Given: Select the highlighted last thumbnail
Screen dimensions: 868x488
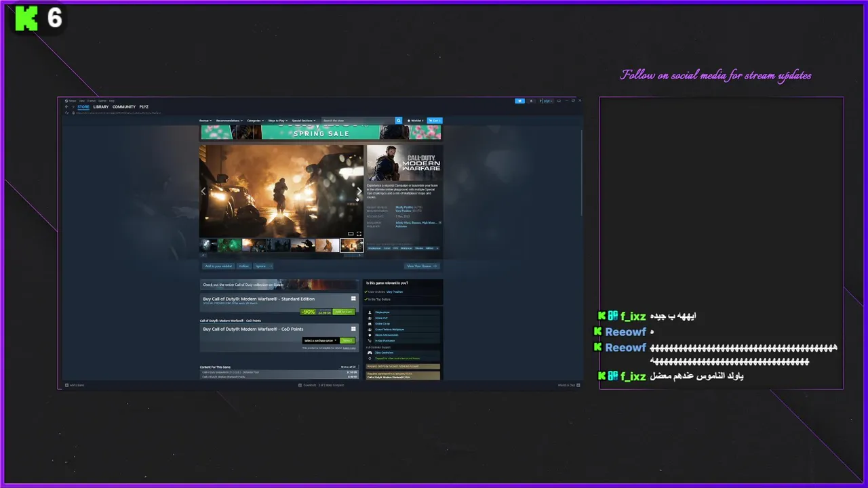Looking at the screenshot, I should coord(352,245).
